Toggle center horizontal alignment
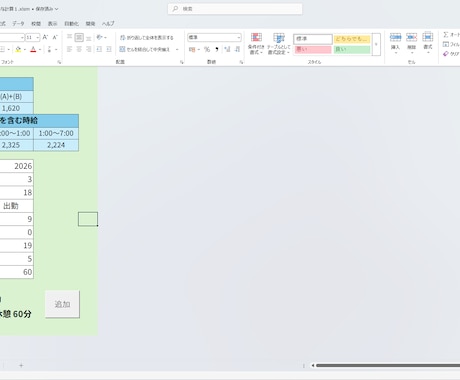Image resolution: width=460 pixels, height=380 pixels. [79, 49]
